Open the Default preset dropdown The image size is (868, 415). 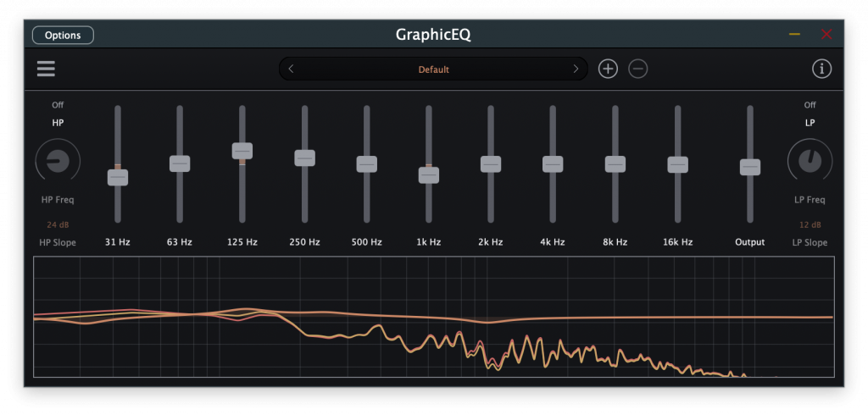pos(433,69)
